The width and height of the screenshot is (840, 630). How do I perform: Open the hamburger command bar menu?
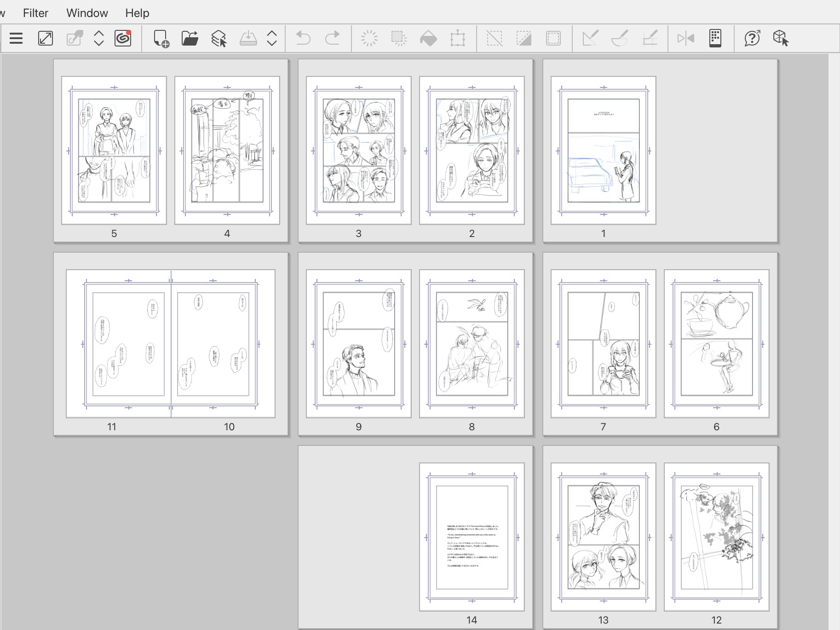(16, 38)
